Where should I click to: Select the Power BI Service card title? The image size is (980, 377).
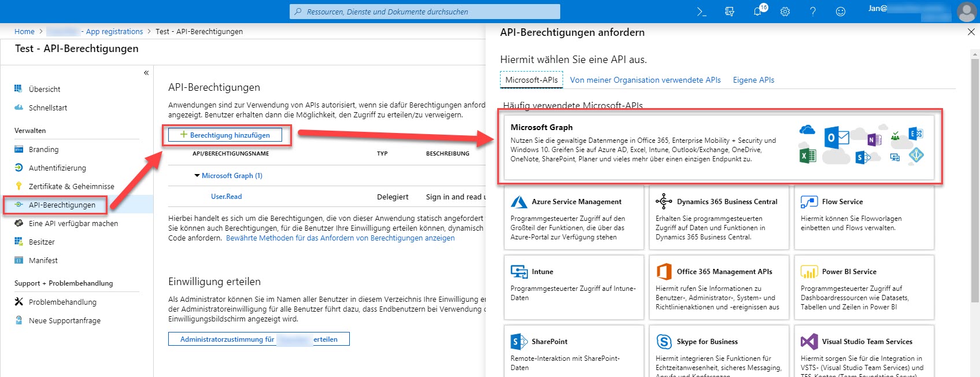tap(849, 272)
